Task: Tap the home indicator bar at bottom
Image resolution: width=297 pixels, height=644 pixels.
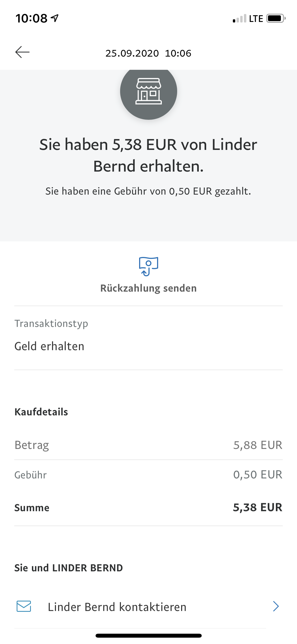Action: [x=148, y=636]
